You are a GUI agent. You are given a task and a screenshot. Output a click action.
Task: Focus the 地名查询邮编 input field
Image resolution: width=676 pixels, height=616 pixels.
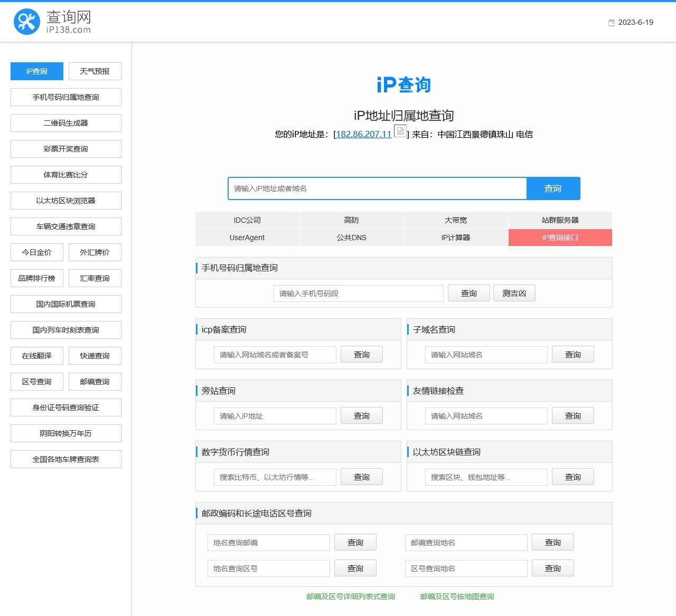[269, 543]
